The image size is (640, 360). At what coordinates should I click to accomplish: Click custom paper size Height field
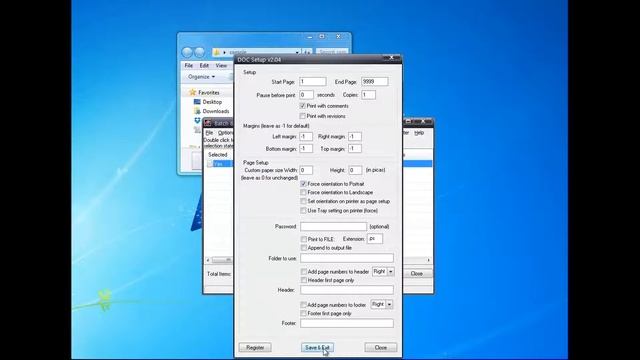click(355, 170)
